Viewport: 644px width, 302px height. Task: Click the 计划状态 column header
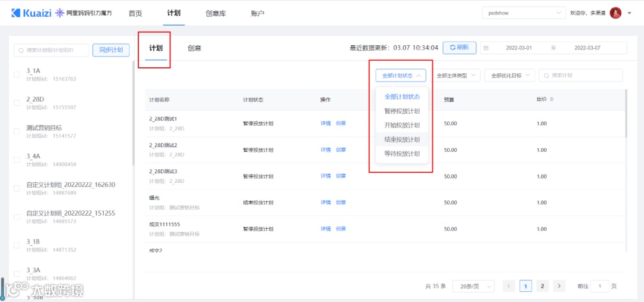253,99
